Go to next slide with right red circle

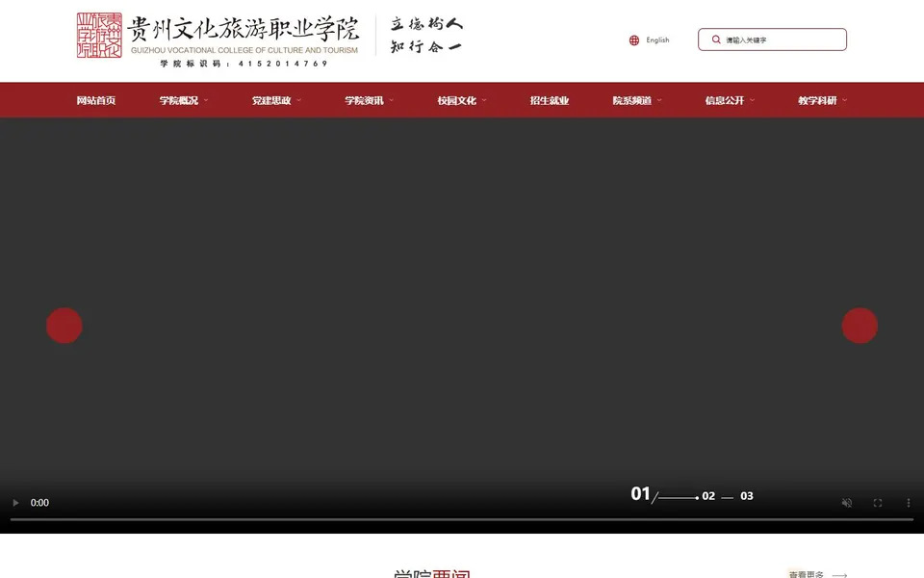coord(860,326)
